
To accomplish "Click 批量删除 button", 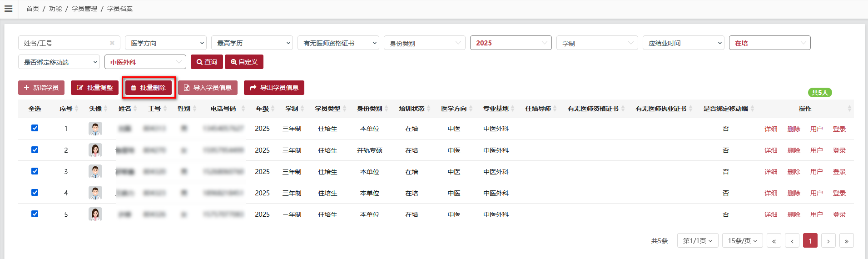I will coord(149,88).
